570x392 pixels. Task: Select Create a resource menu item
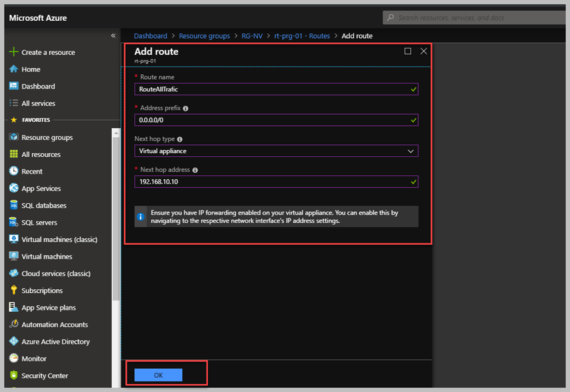click(48, 52)
